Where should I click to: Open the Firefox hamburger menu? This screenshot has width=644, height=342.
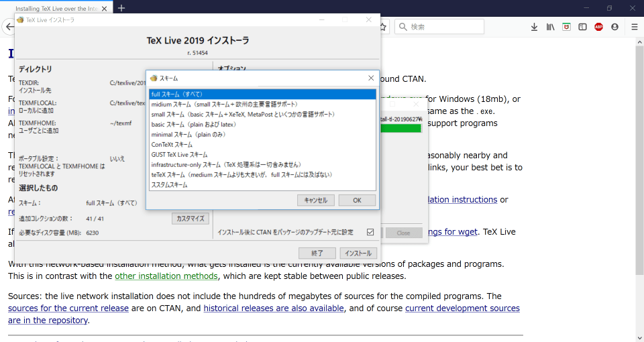[634, 27]
